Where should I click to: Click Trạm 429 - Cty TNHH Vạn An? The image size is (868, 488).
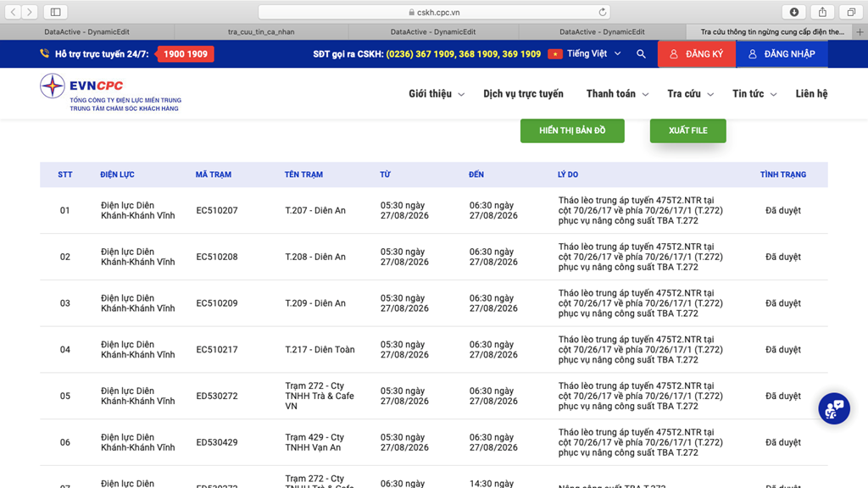(x=314, y=442)
